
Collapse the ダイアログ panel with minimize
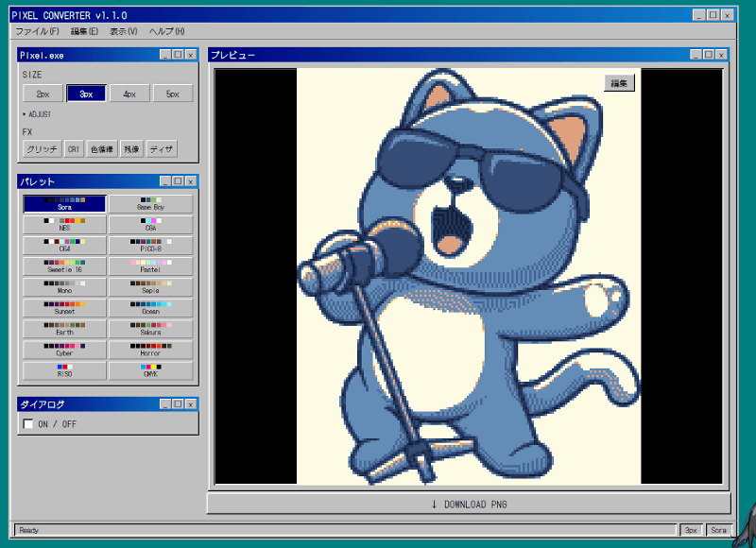[165, 403]
